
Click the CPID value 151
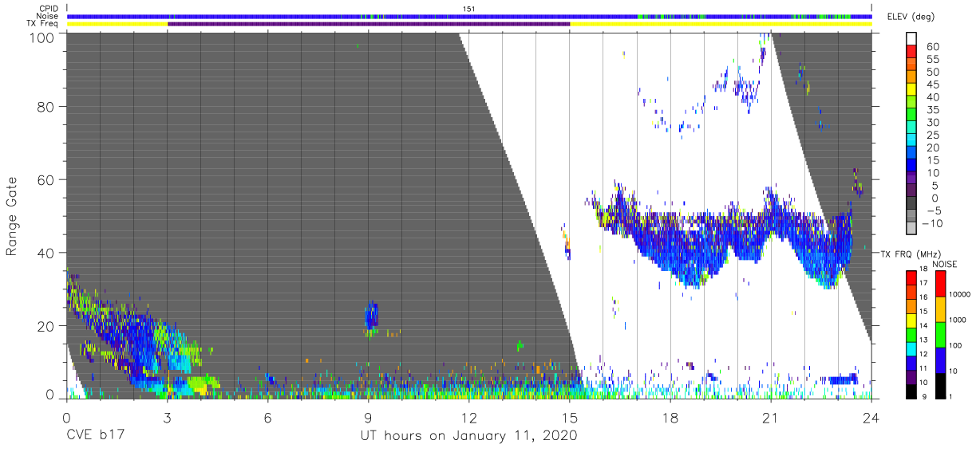click(x=469, y=9)
